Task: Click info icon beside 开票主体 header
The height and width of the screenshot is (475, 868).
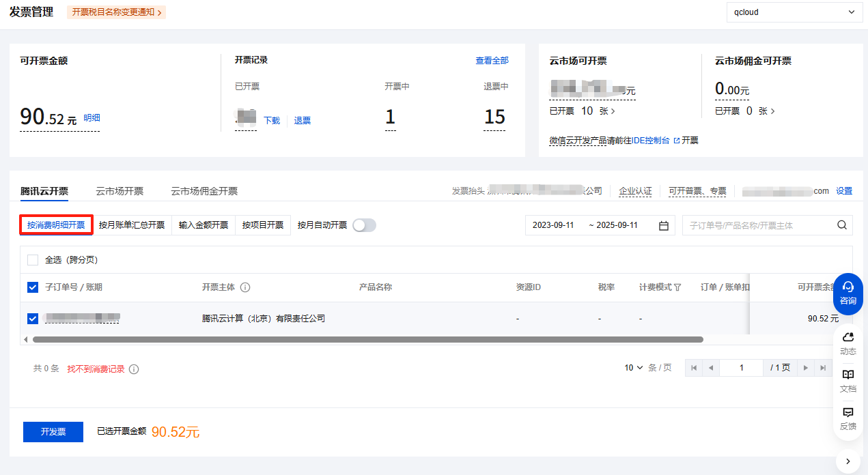Action: (245, 287)
